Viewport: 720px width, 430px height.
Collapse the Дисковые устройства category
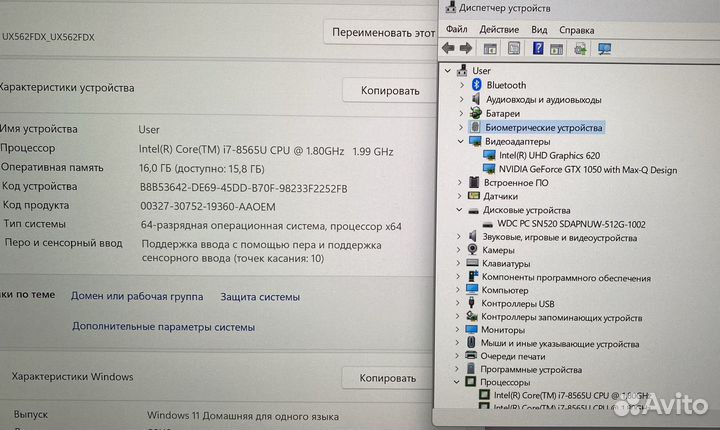[x=459, y=209]
